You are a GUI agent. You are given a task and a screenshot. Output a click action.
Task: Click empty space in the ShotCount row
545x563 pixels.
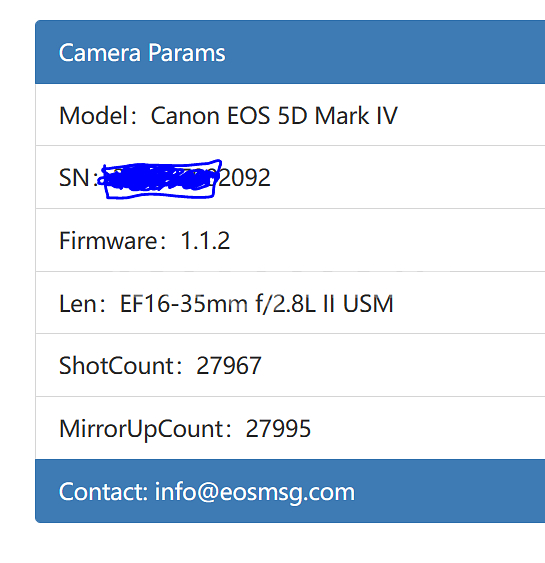[402, 366]
